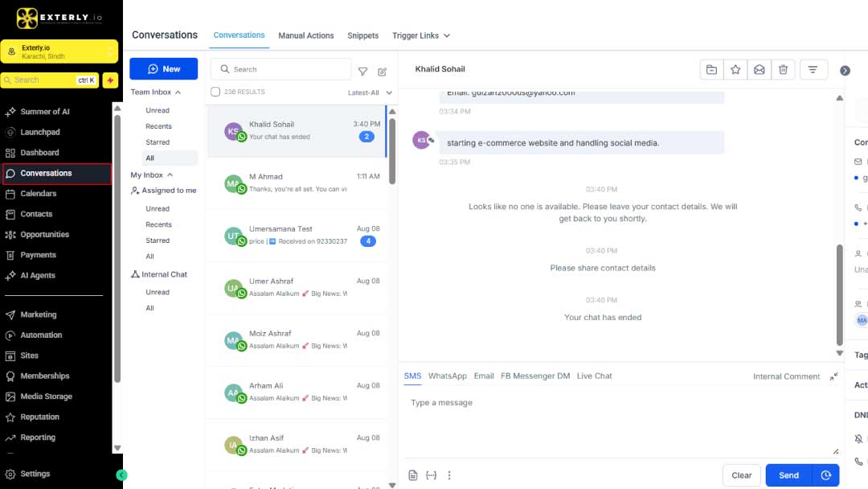868x489 pixels.
Task: Collapse the left sidebar with green arrow
Action: pyautogui.click(x=121, y=475)
